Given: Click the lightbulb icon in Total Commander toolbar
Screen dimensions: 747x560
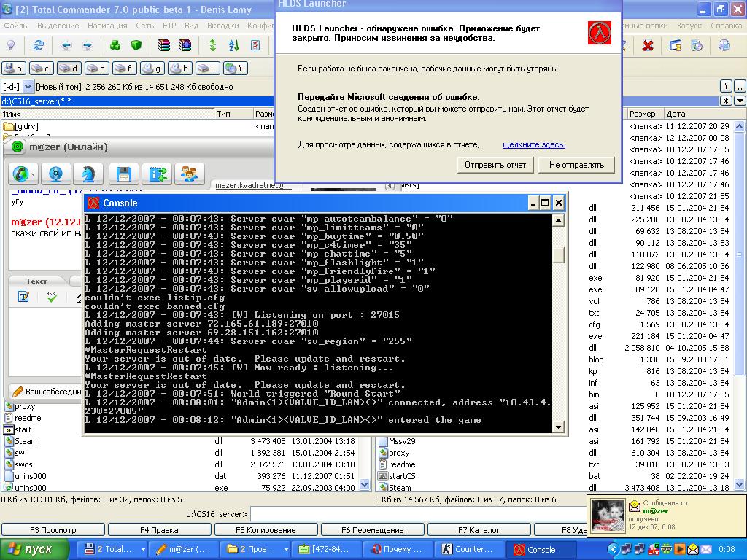Looking at the screenshot, I should 11,45.
